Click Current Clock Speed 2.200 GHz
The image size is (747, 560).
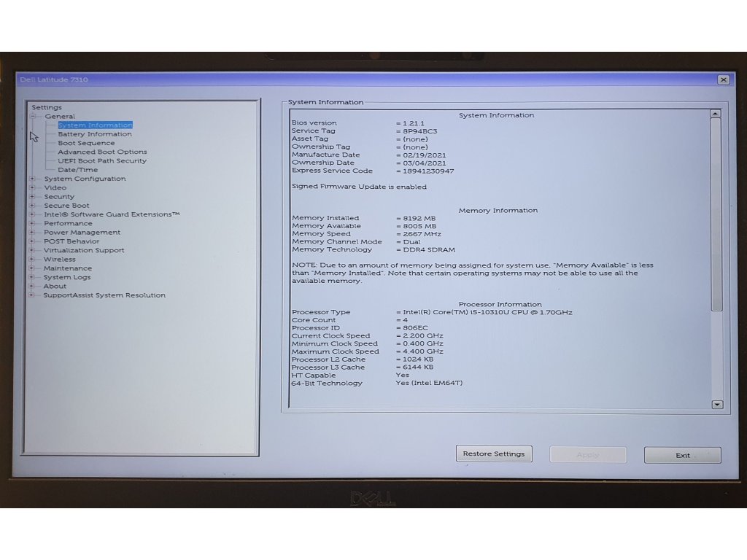423,335
